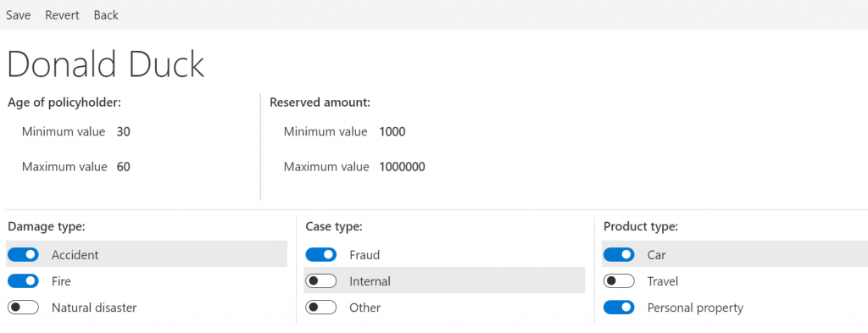
Task: Edit age minimum value 30
Action: pos(124,131)
